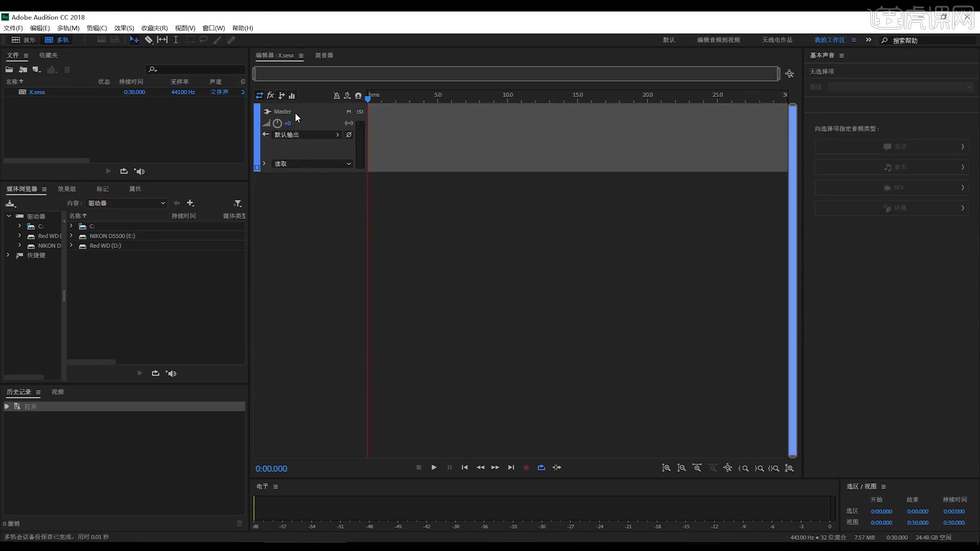Adjust the Master volume knob

(x=277, y=123)
